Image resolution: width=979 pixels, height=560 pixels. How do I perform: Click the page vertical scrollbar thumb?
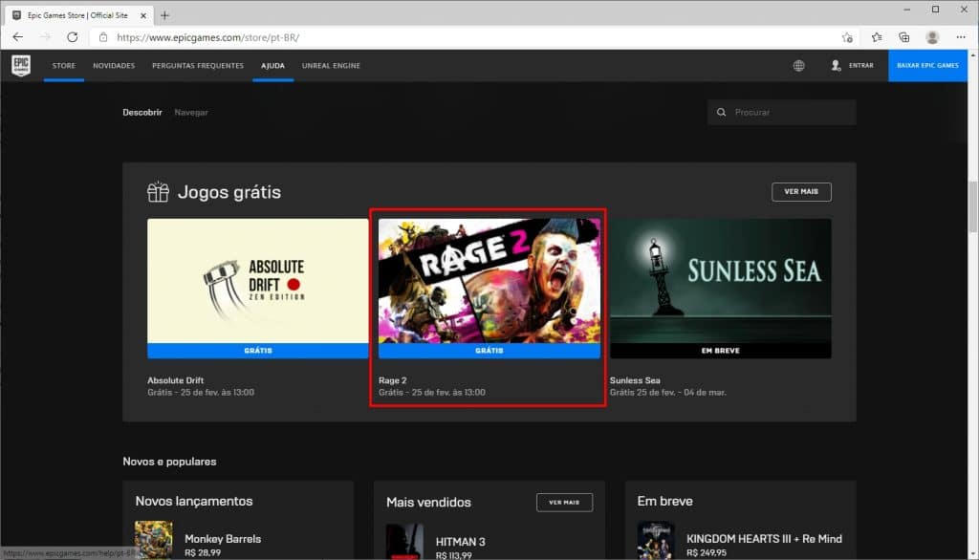[x=972, y=206]
